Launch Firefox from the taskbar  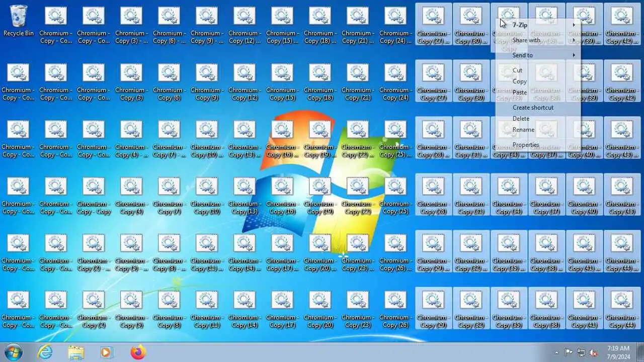(138, 352)
